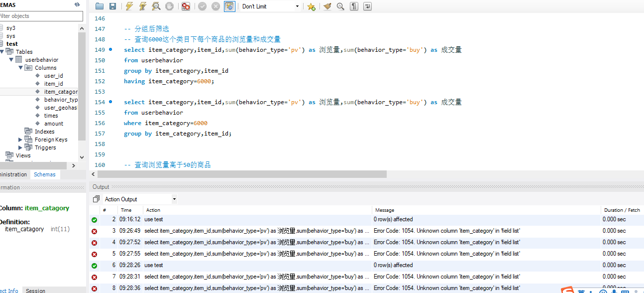Select the user_geohash column in the tree

60,108
